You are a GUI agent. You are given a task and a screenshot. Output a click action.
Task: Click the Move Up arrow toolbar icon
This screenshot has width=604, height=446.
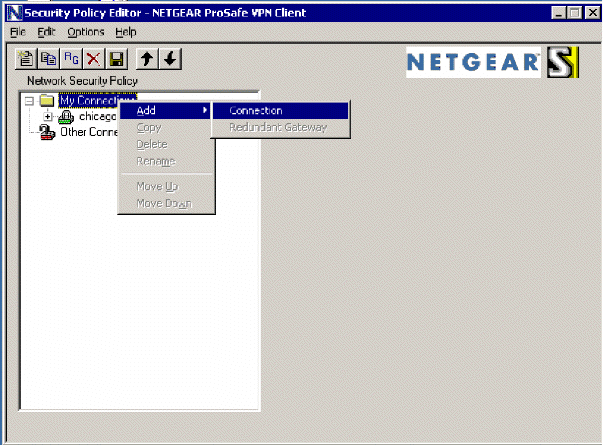(x=147, y=59)
